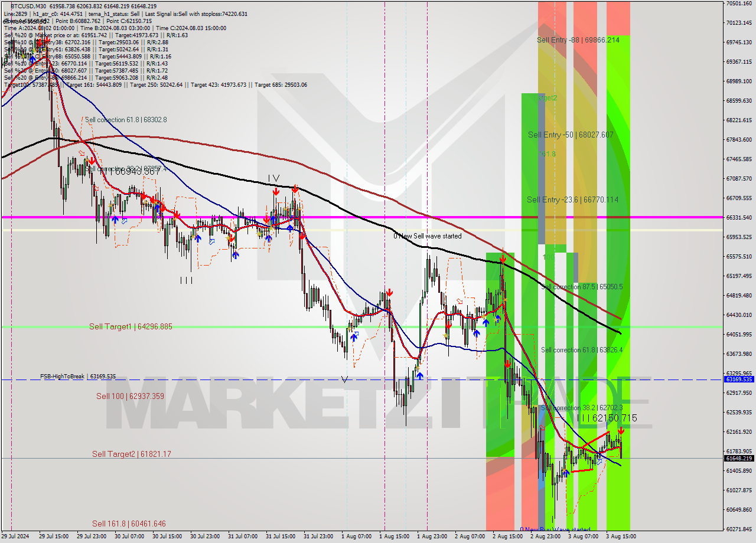756x543 pixels.
Task: Click the '1 Aug 23:00' time axis label
Action: click(x=431, y=537)
